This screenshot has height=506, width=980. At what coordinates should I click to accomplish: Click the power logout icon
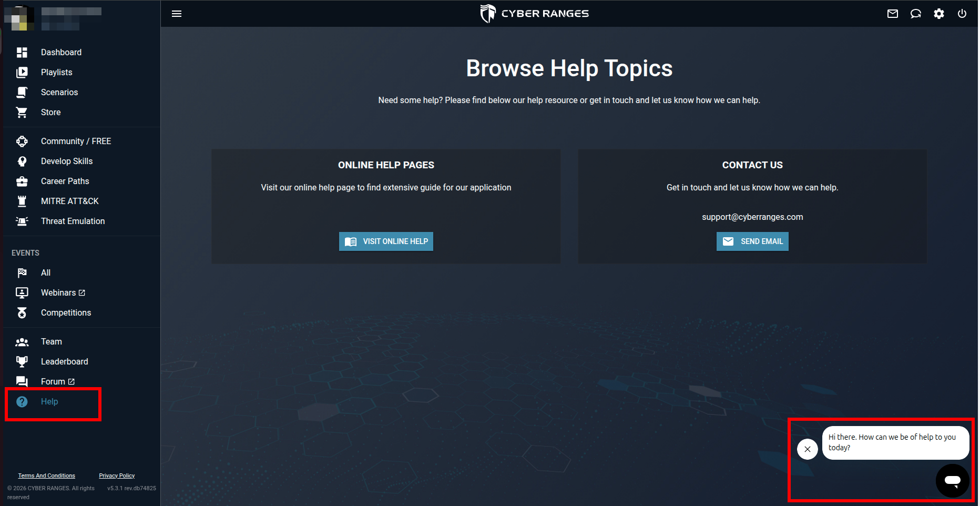(x=962, y=14)
